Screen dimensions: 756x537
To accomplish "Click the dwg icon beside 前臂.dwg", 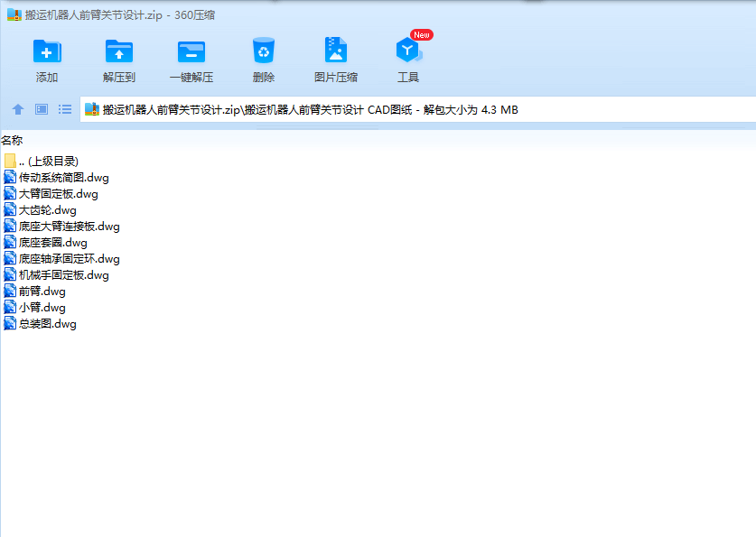I will (x=10, y=291).
